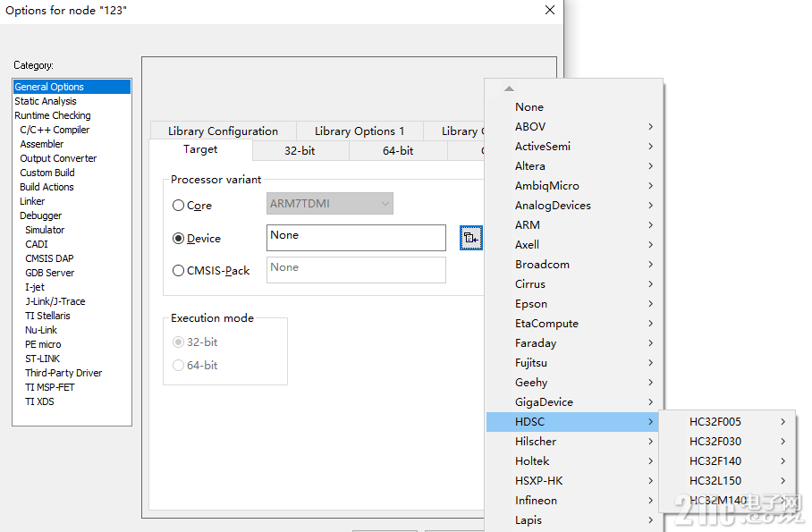Click the upward scroll arrow in vendor menu
This screenshot has height=532, width=812.
pyautogui.click(x=509, y=89)
